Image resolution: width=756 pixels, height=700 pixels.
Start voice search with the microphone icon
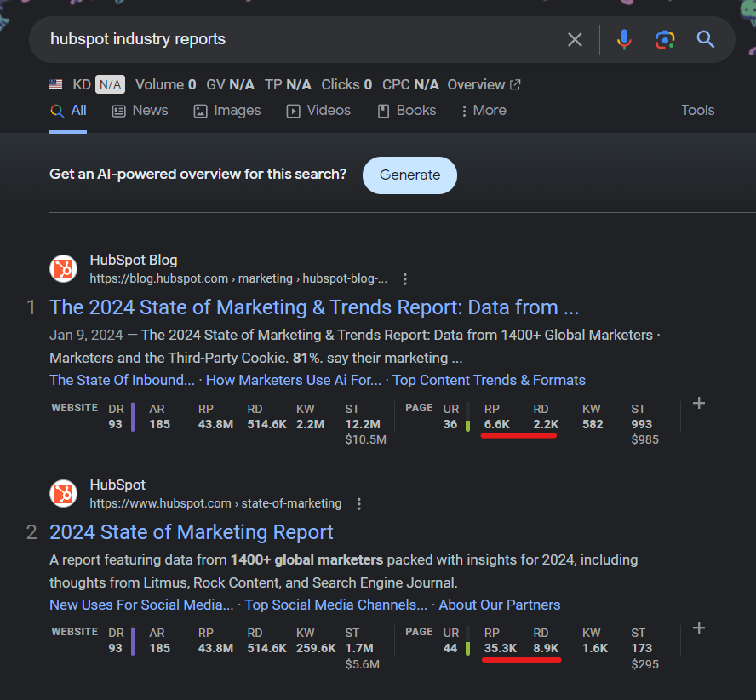pos(624,39)
